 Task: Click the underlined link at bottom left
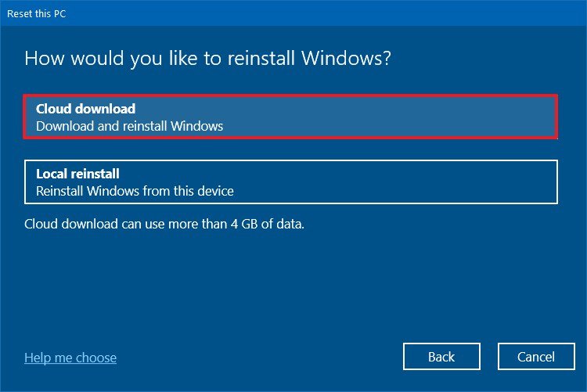tap(70, 358)
